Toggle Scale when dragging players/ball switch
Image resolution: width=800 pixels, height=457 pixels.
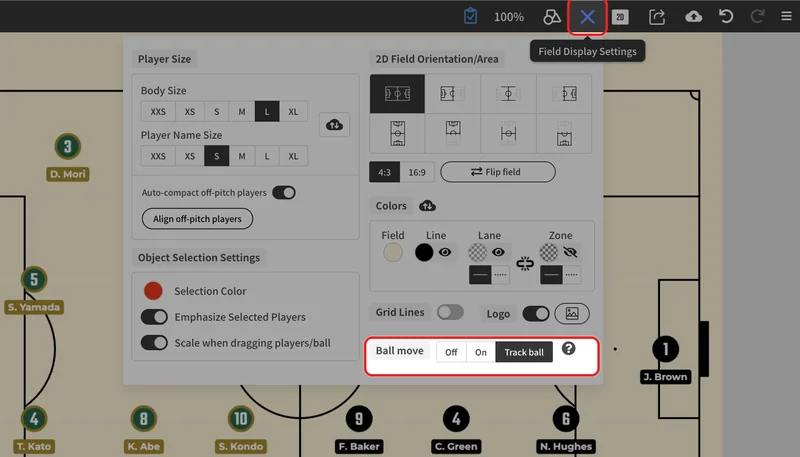point(154,343)
